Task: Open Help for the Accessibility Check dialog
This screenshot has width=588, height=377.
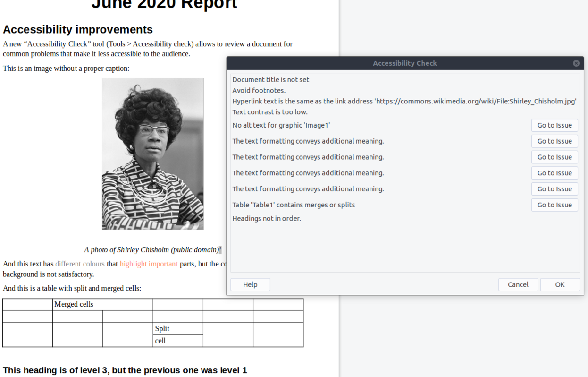Action: (x=250, y=284)
